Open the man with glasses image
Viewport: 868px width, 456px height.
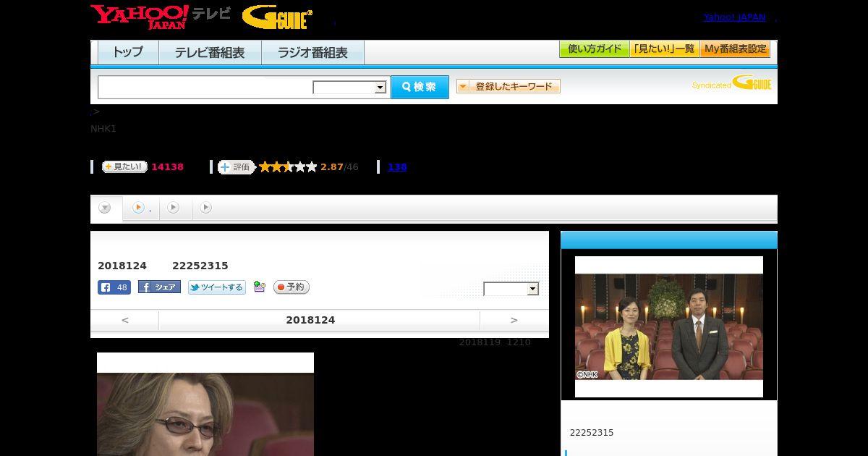(205, 404)
